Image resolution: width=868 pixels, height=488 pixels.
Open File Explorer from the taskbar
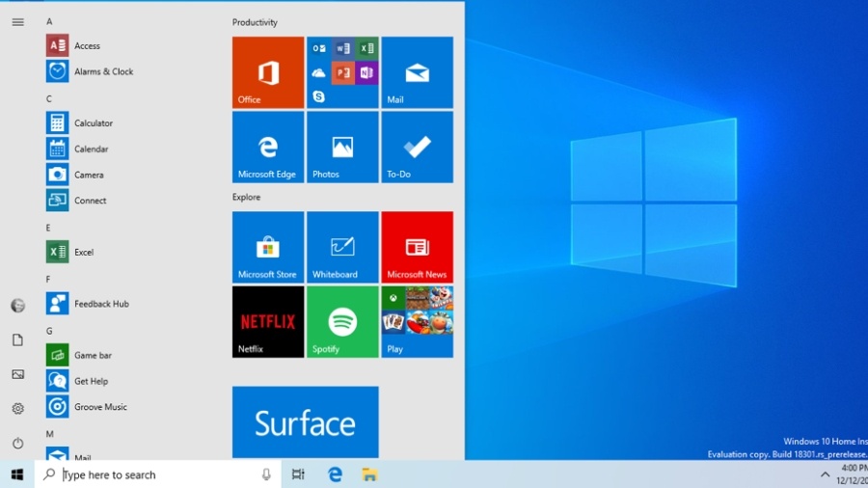(x=369, y=474)
